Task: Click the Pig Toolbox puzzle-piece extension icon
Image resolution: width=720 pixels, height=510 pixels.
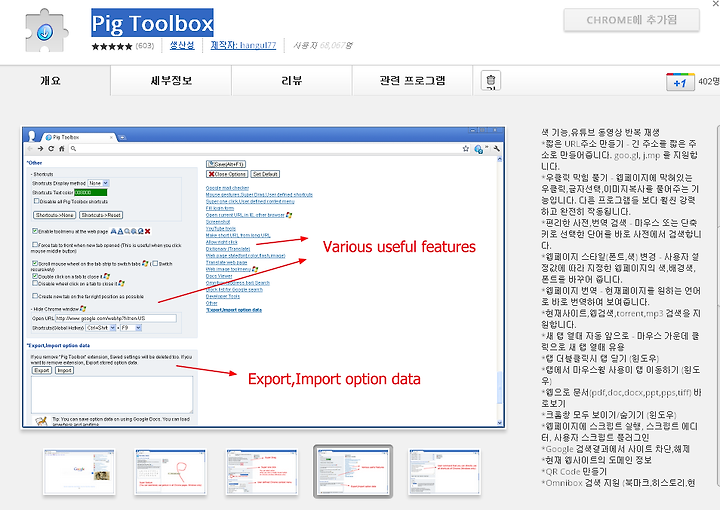Action: (x=46, y=30)
